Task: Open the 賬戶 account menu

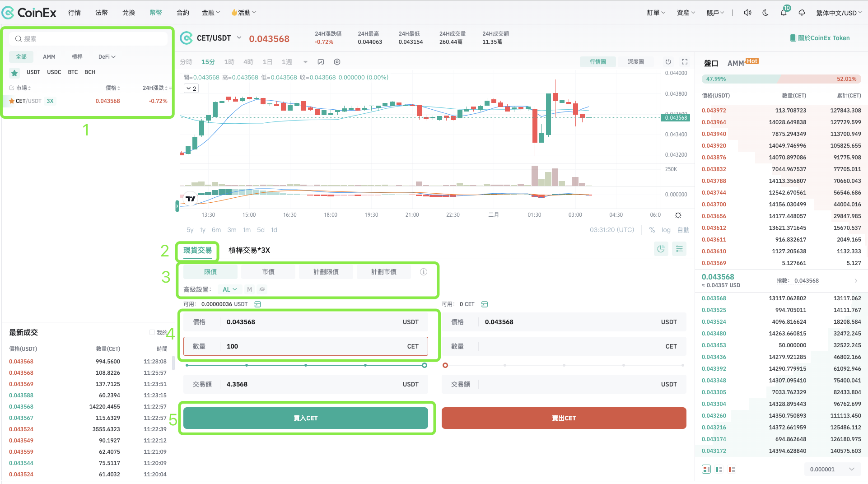Action: [x=715, y=13]
